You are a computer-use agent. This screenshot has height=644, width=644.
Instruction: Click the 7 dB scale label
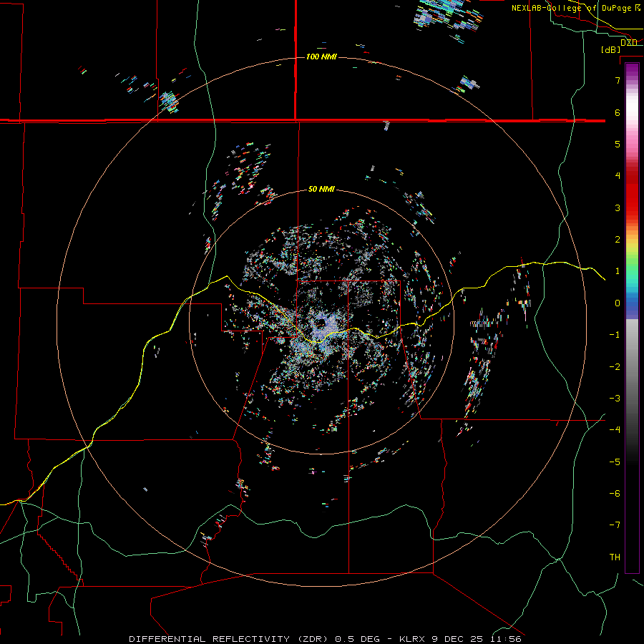(618, 80)
